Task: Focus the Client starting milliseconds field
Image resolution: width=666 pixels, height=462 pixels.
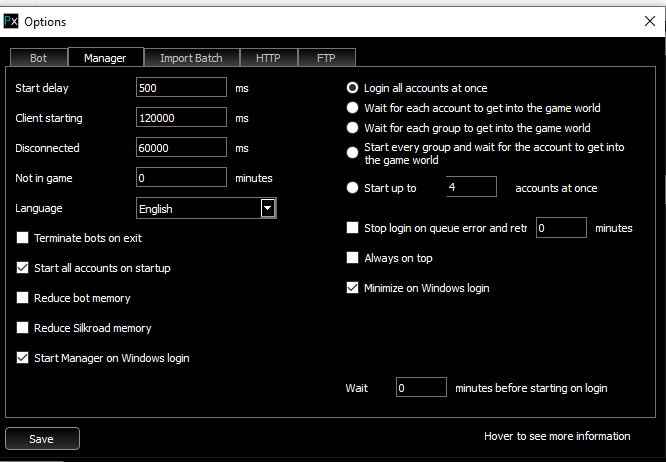Action: 181,118
